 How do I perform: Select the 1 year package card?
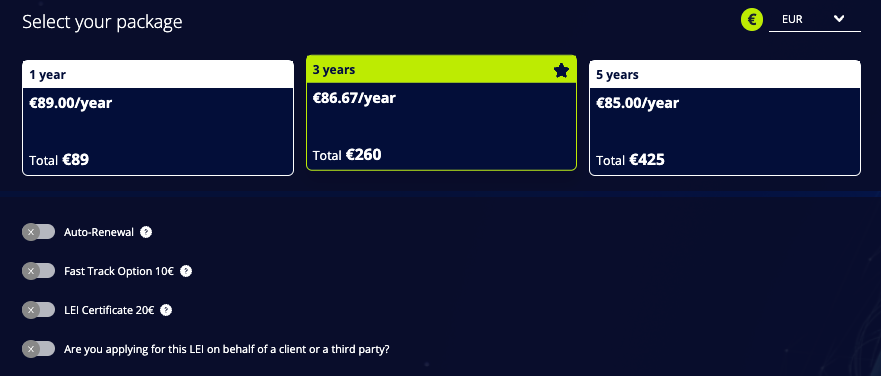[x=158, y=118]
